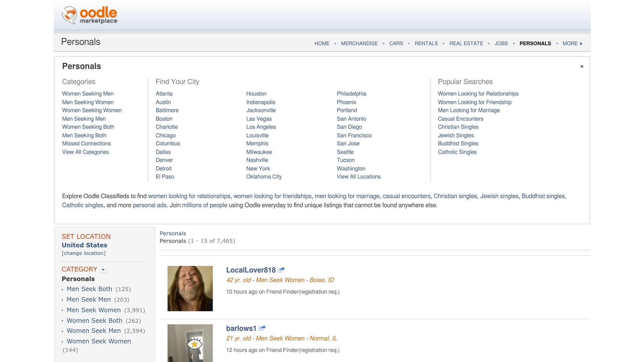Image resolution: width=644 pixels, height=362 pixels.
Task: Select Women Seeking Men category
Action: 88,94
